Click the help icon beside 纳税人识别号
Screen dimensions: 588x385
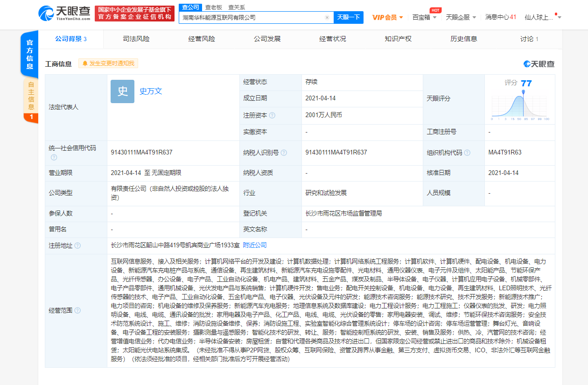pyautogui.click(x=284, y=153)
